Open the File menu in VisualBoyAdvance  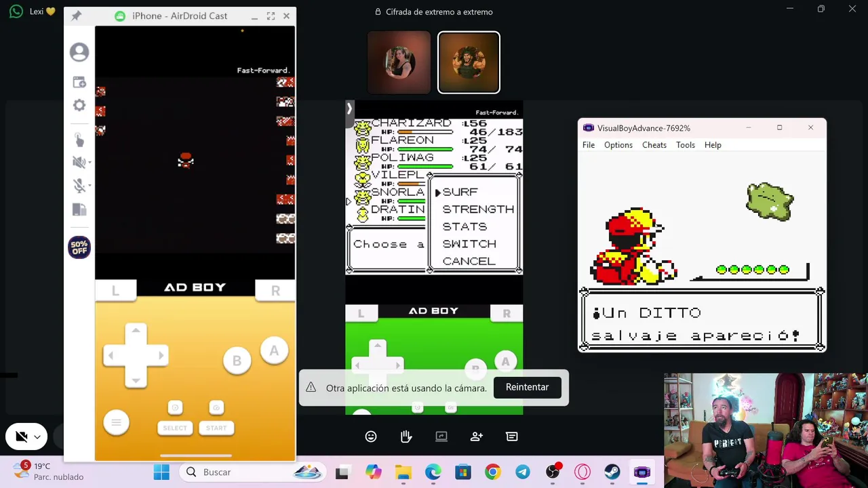pyautogui.click(x=589, y=145)
